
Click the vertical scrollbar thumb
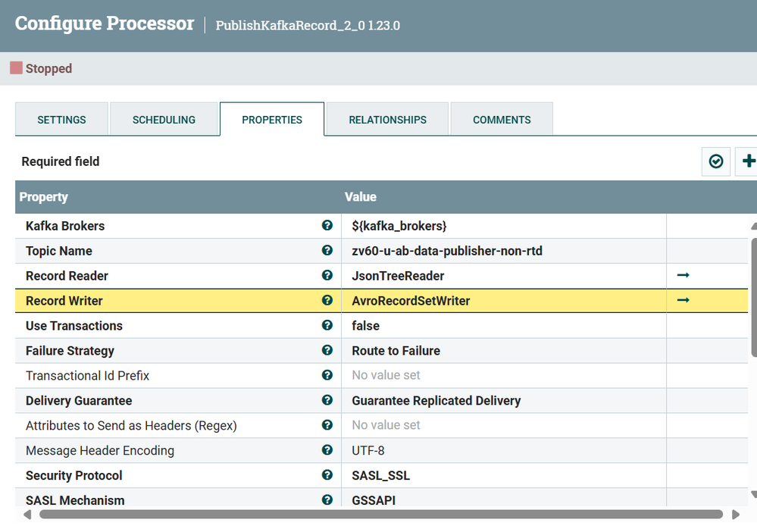pos(754,297)
